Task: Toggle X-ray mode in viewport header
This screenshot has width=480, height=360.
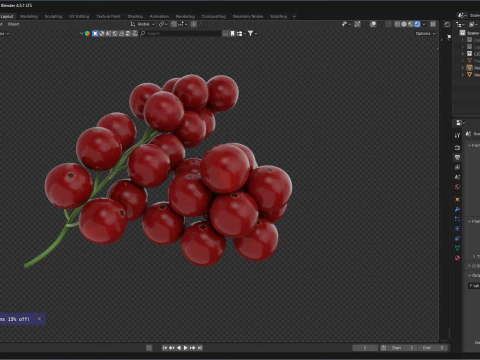Action: [x=389, y=24]
